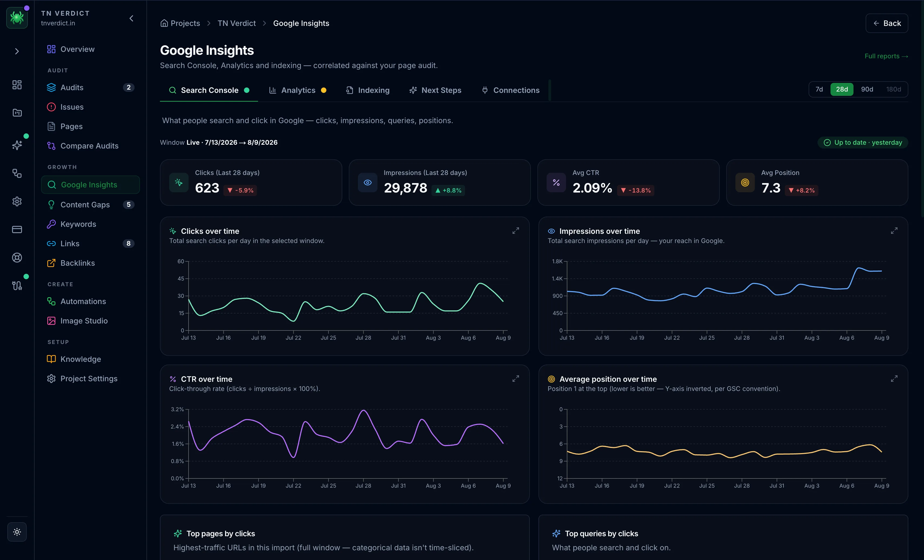Click the TN Verdict breadcrumb link
924x560 pixels.
[x=237, y=23]
